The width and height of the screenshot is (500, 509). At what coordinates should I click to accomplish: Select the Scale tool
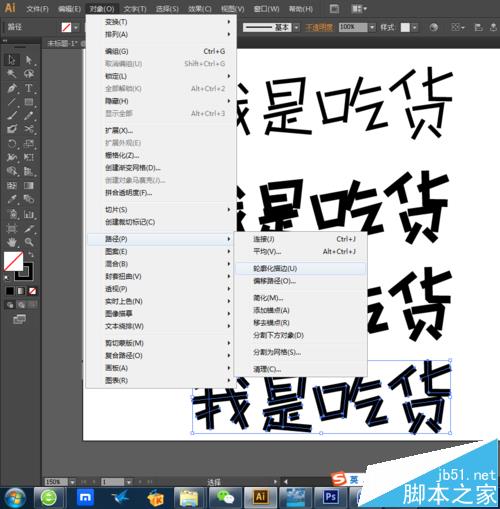(x=29, y=143)
